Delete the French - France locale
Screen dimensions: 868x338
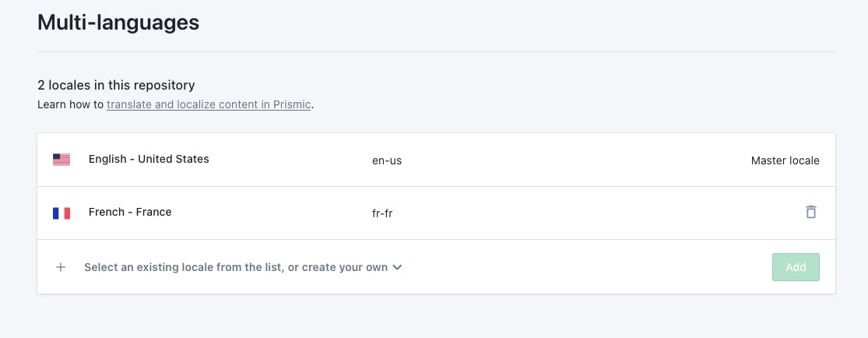point(810,212)
